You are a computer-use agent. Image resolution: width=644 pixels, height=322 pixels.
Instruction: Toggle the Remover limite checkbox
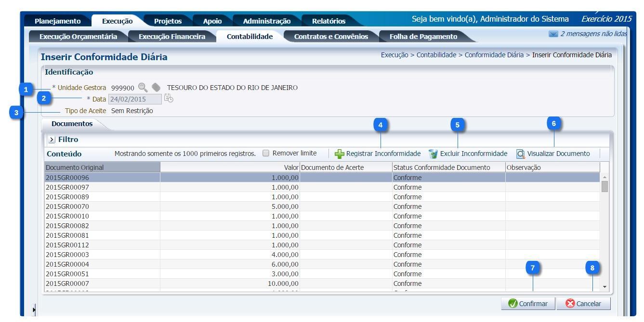pos(266,154)
